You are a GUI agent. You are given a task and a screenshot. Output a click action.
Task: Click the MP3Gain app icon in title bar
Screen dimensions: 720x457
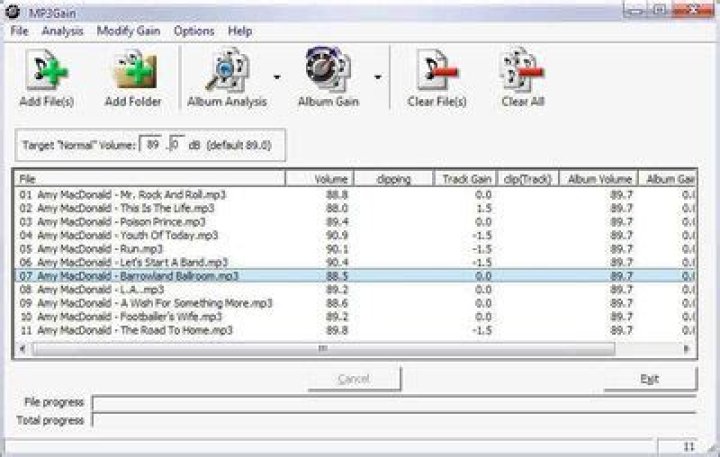tap(12, 12)
